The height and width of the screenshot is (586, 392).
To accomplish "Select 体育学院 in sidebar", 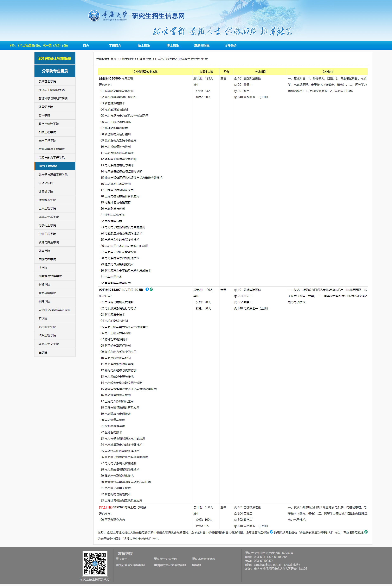I will [55, 251].
